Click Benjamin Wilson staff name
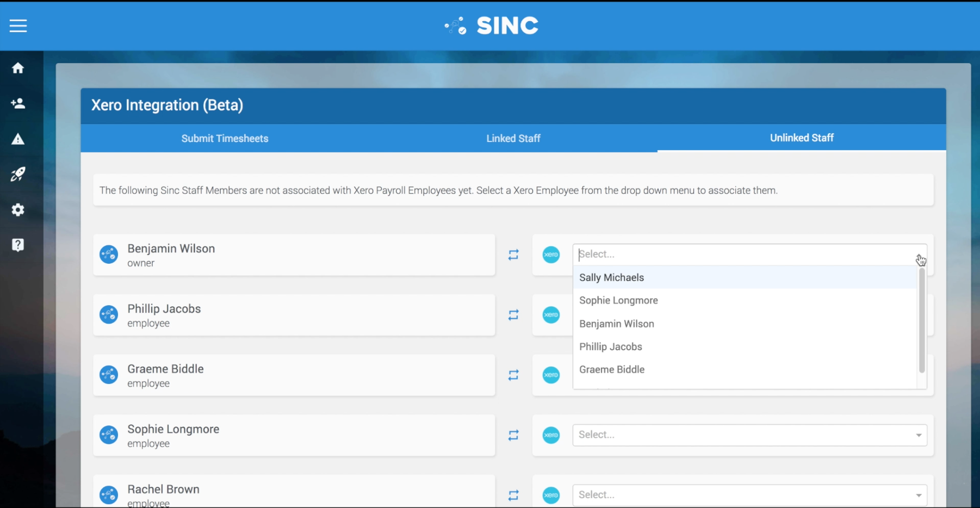The width and height of the screenshot is (980, 508). (171, 249)
